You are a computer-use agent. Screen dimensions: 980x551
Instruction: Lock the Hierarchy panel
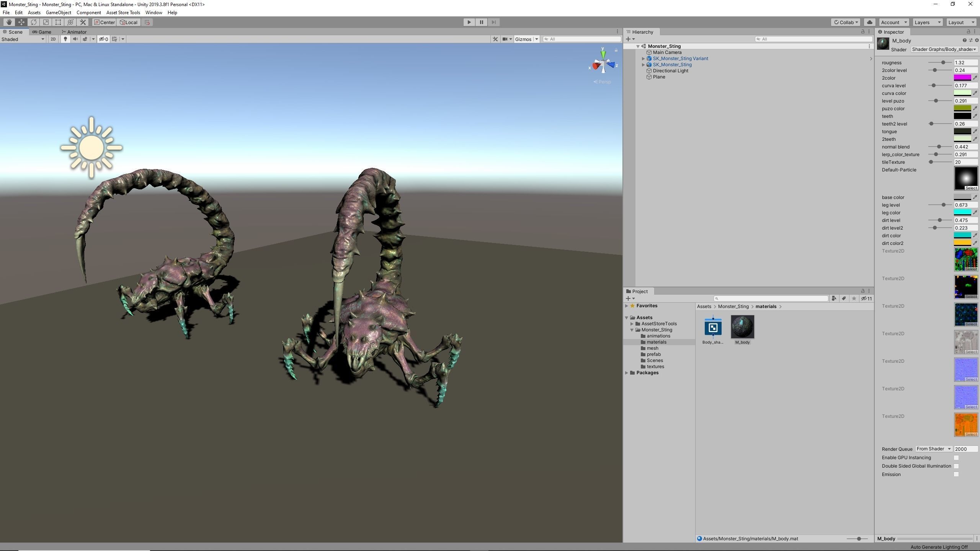[862, 32]
